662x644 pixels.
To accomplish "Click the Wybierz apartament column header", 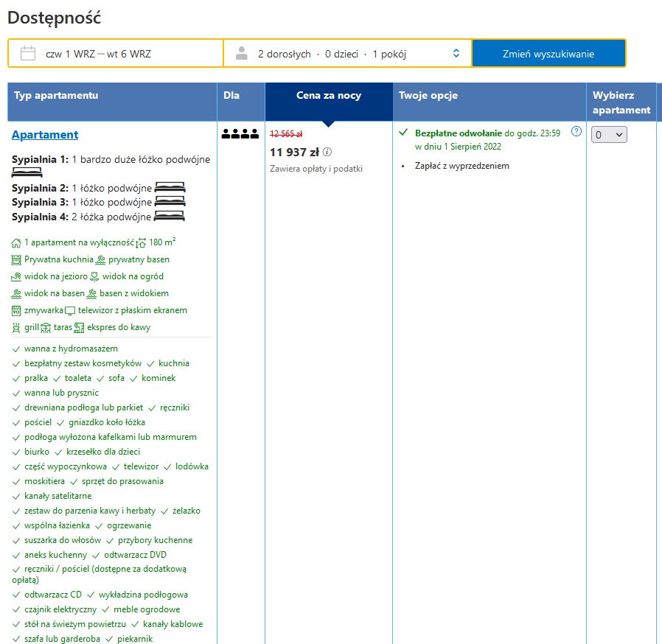I will point(621,102).
